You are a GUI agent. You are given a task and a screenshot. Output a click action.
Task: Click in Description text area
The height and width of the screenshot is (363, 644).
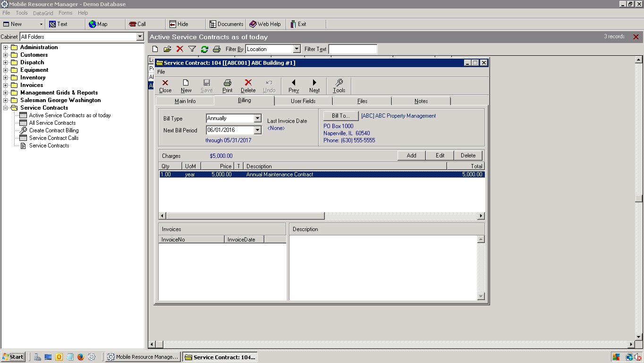[x=383, y=268]
